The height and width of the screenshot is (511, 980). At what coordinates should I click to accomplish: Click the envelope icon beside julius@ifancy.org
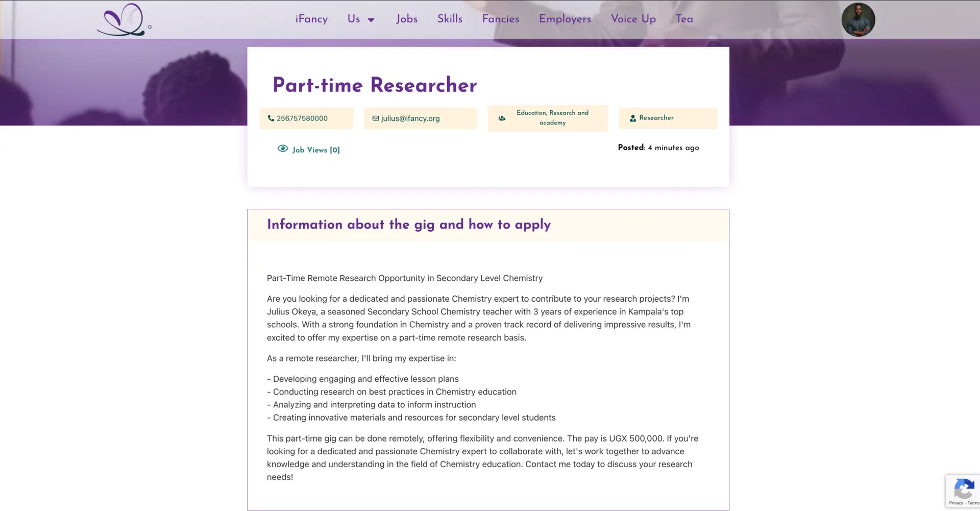(x=376, y=118)
